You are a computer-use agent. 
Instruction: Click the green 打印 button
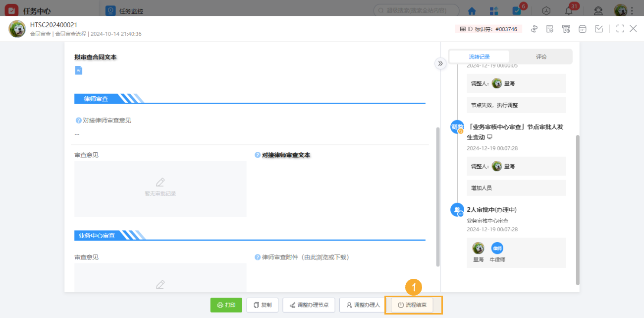tap(226, 305)
